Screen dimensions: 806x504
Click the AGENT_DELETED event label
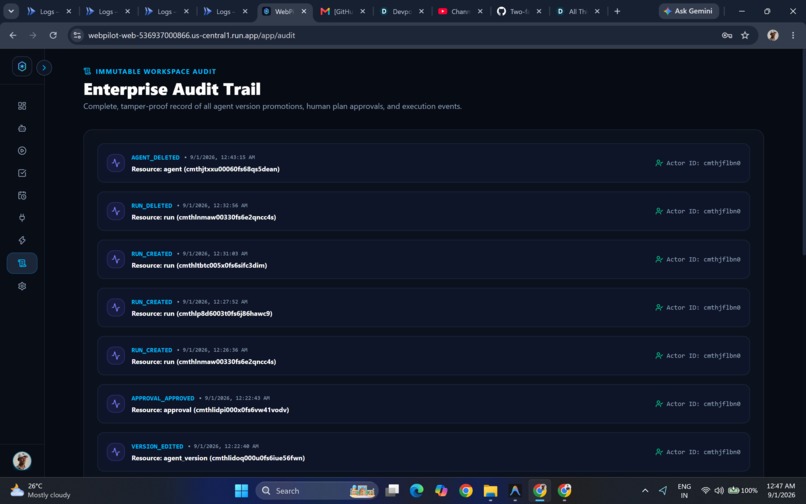[155, 157]
